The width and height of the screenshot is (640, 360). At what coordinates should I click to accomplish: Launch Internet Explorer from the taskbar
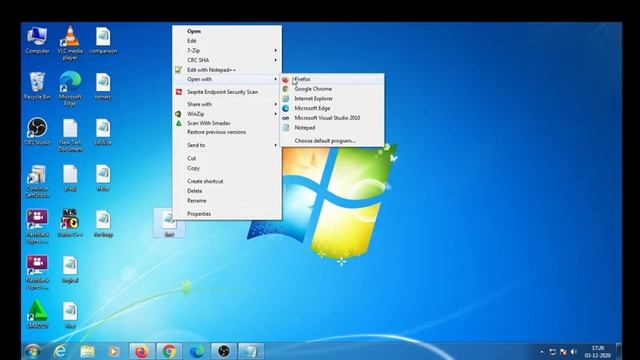(x=60, y=351)
